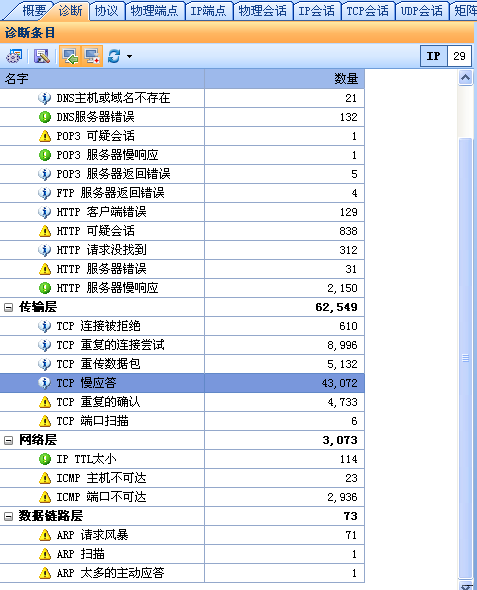Open diagnosis settings gear icon
Viewport: 477px width, 590px height.
click(x=14, y=56)
